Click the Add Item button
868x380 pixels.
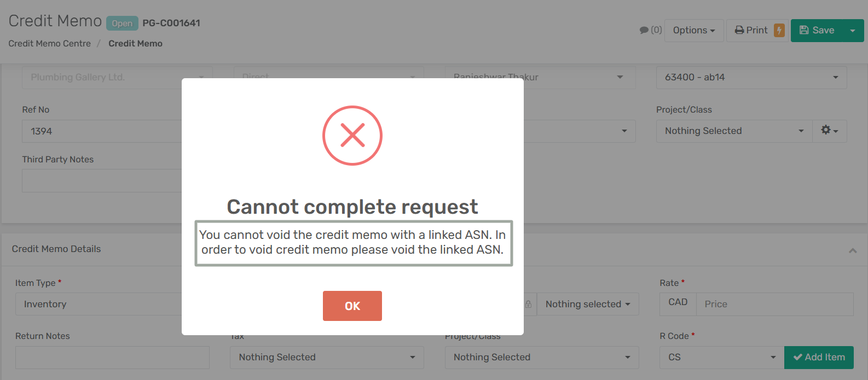pyautogui.click(x=819, y=358)
